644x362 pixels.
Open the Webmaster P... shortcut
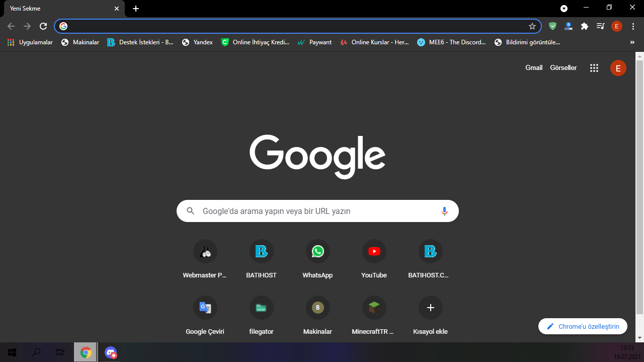point(205,259)
